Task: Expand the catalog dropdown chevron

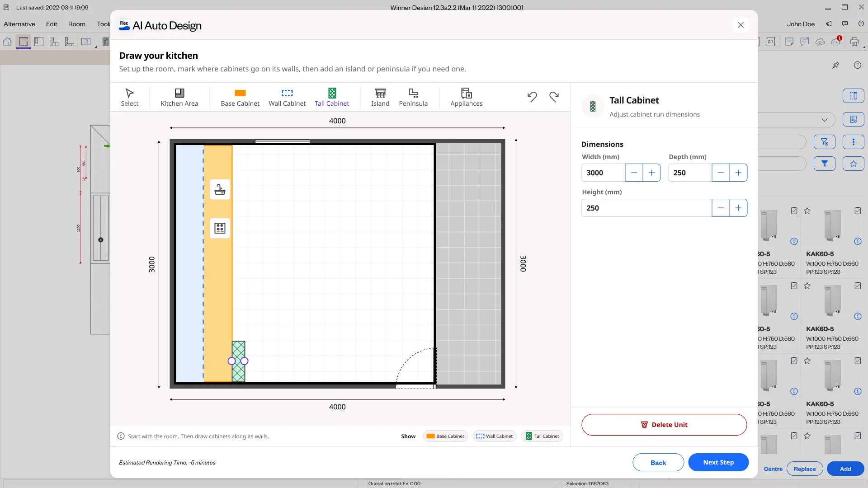Action: pyautogui.click(x=825, y=120)
